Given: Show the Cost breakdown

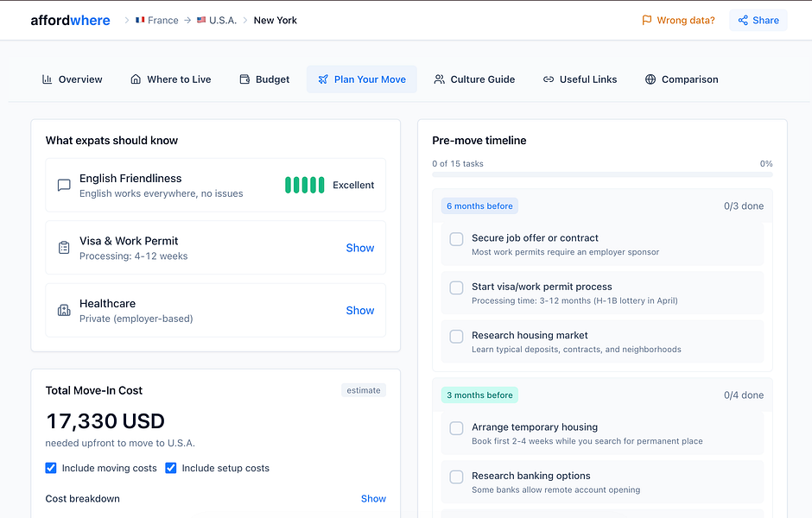Looking at the screenshot, I should click(x=373, y=498).
